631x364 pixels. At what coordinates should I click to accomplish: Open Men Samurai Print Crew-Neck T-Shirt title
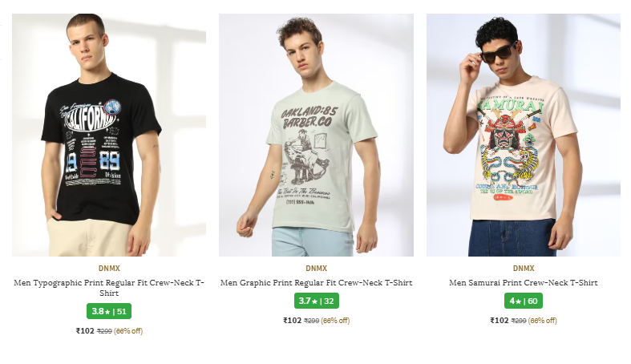523,283
